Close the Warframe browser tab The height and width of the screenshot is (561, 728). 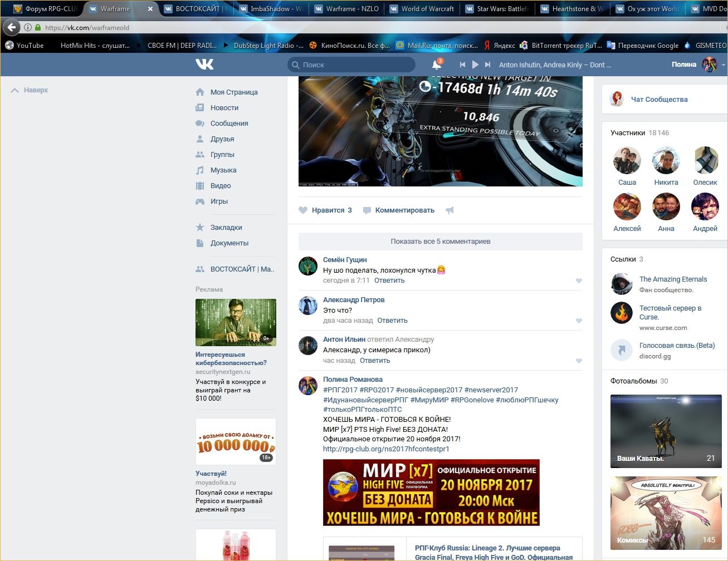coord(150,9)
